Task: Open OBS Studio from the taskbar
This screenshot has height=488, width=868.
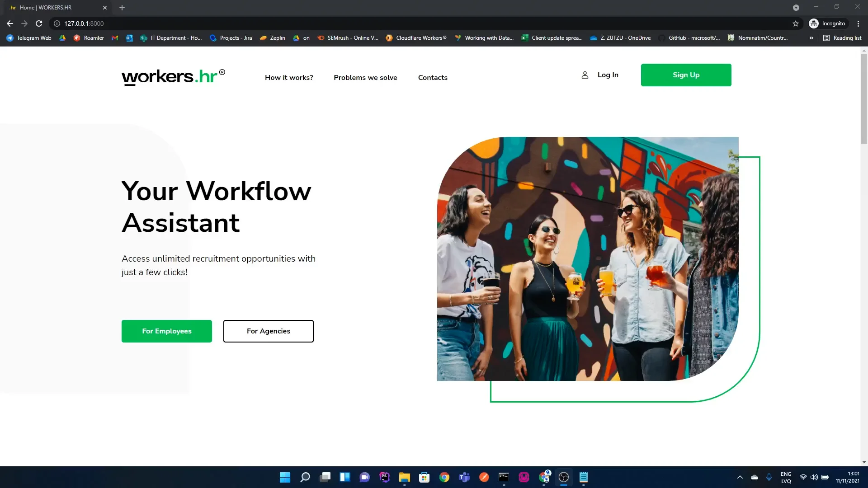Action: 564,477
